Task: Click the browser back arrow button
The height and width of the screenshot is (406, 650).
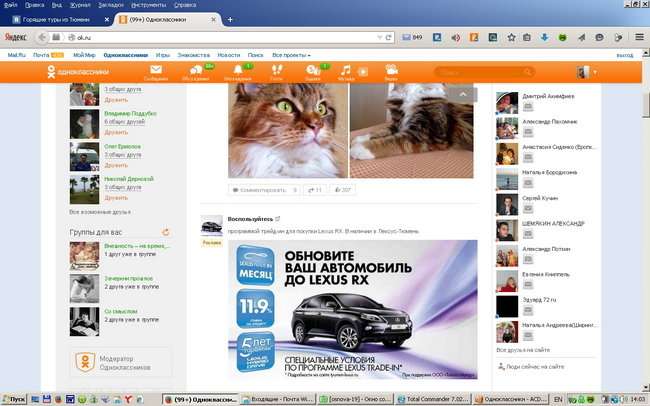Action: click(x=42, y=37)
